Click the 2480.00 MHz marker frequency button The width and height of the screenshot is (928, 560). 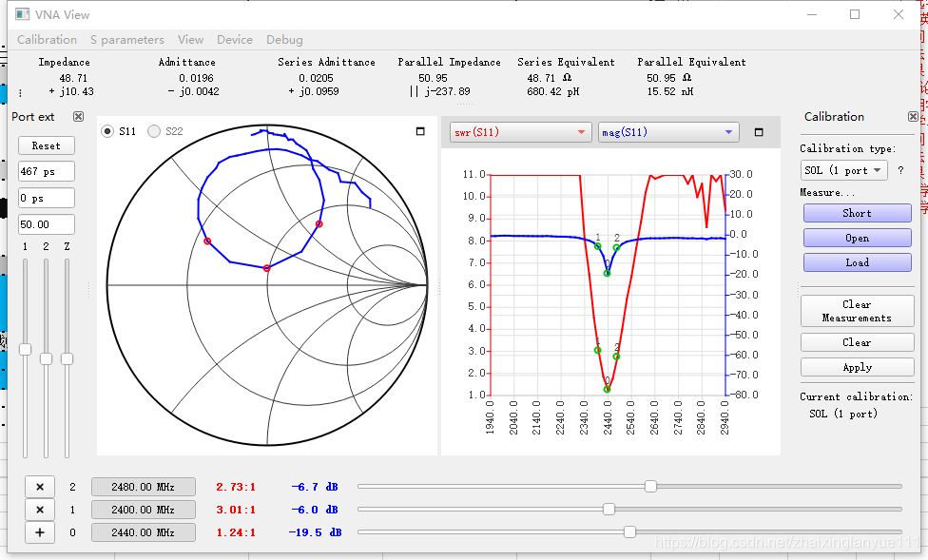pos(144,487)
